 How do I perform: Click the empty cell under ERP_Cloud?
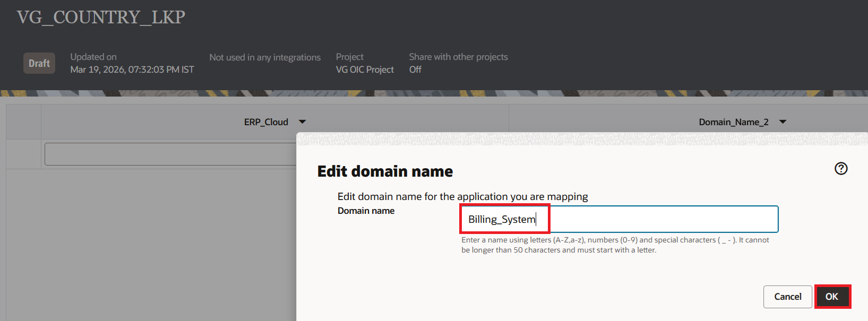pos(170,154)
